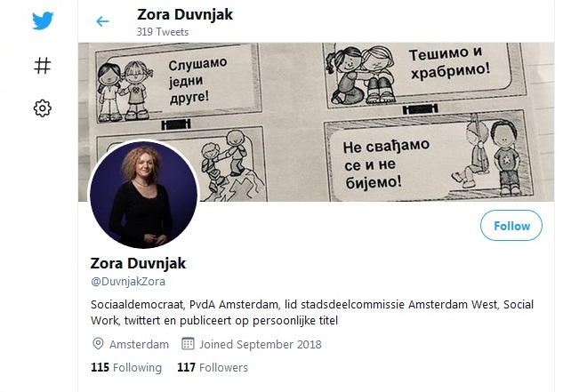
Task: Open the Explore hashtag icon
Action: (43, 66)
